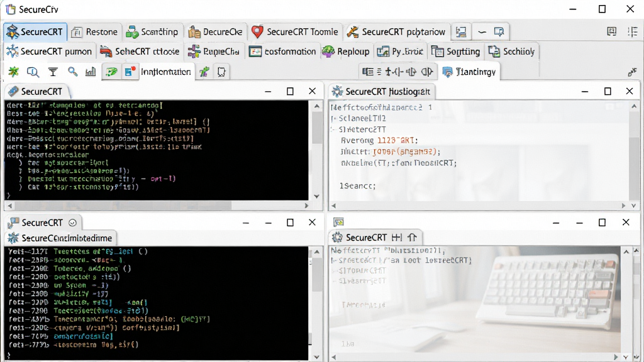Toggle the blue square with red dot button
The image size is (644, 362).
click(x=130, y=72)
